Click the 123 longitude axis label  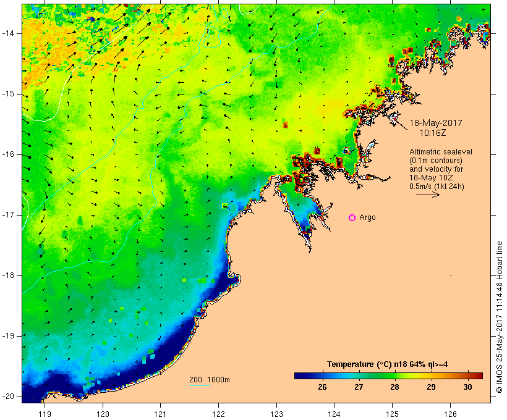click(x=276, y=414)
